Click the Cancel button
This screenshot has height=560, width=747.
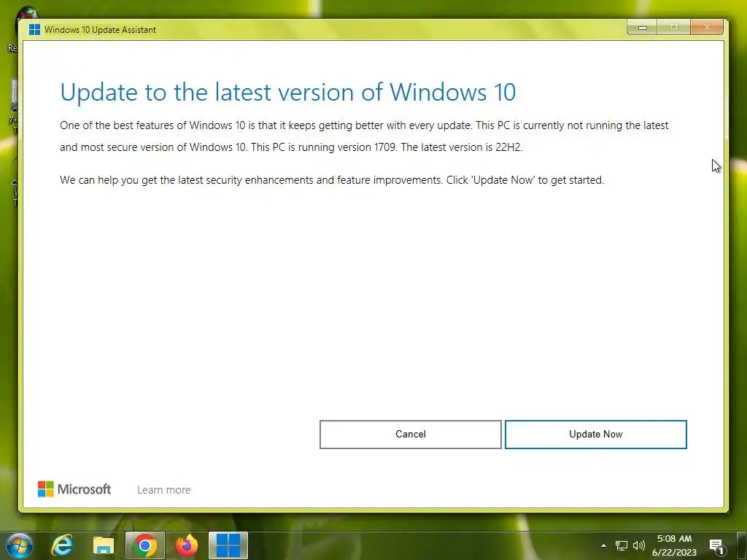[410, 435]
